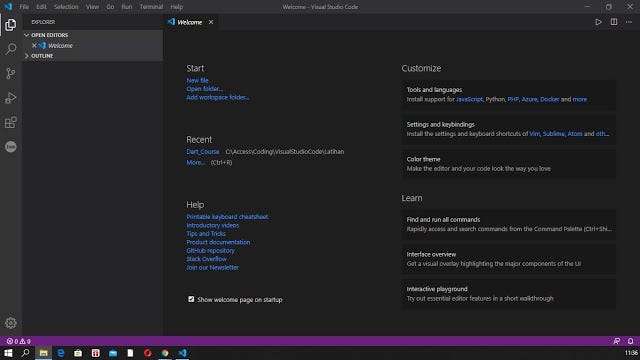640x360 pixels.
Task: Open the Search view in activity bar
Action: click(11, 49)
